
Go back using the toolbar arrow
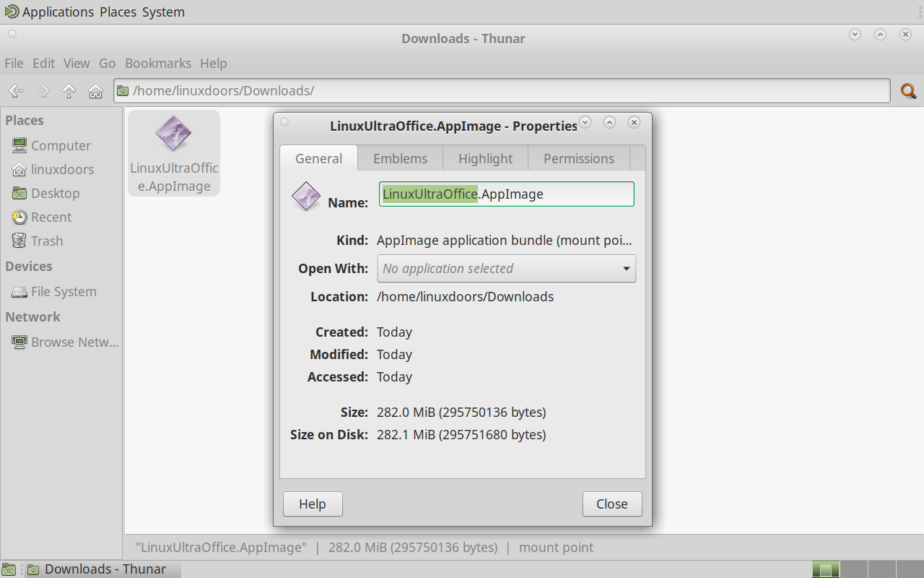tap(15, 91)
